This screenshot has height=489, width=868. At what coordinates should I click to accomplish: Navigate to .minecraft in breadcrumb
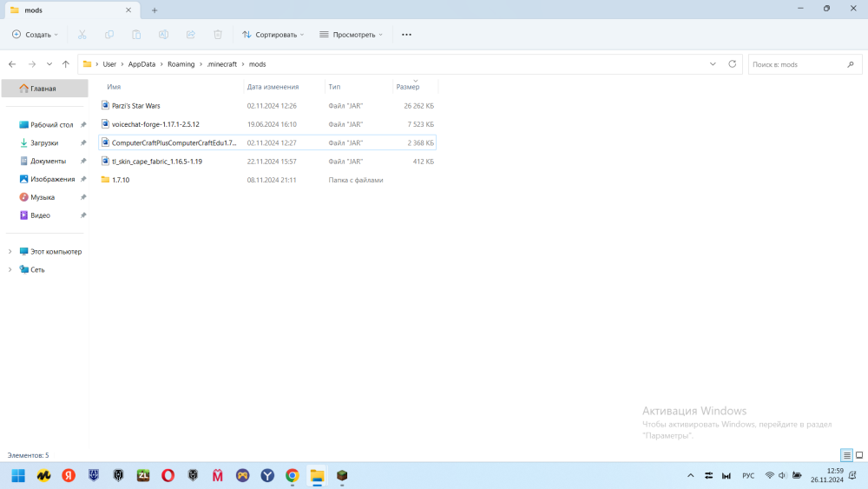pyautogui.click(x=222, y=64)
